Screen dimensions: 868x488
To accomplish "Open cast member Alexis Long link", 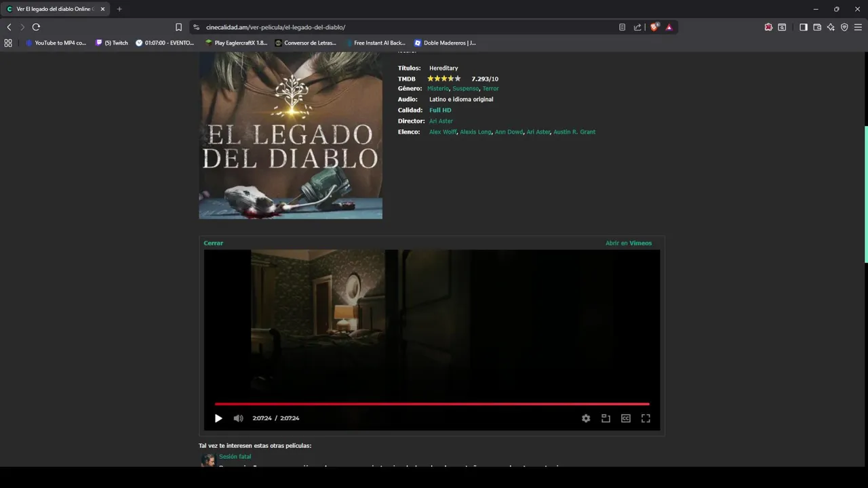I will (475, 131).
